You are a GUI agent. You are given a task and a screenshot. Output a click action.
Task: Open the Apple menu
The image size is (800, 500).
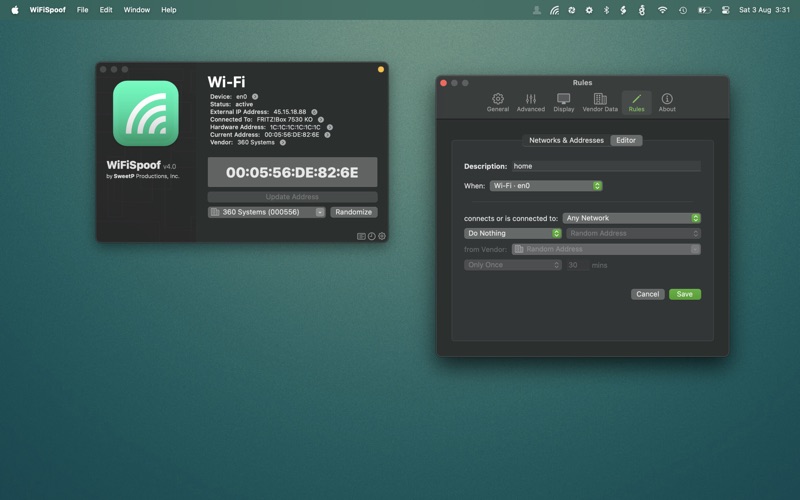tap(15, 10)
